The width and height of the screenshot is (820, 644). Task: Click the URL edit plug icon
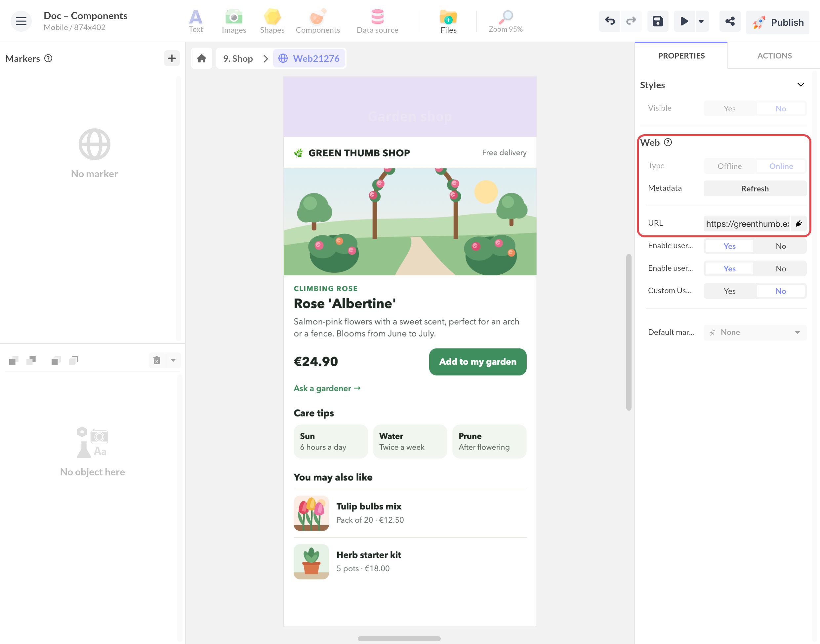pos(799,223)
